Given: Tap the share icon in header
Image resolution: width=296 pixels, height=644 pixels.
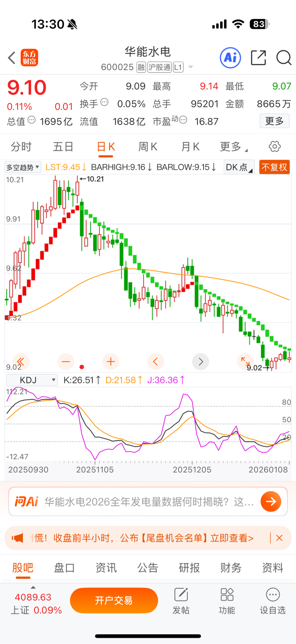Looking at the screenshot, I should coord(258,58).
